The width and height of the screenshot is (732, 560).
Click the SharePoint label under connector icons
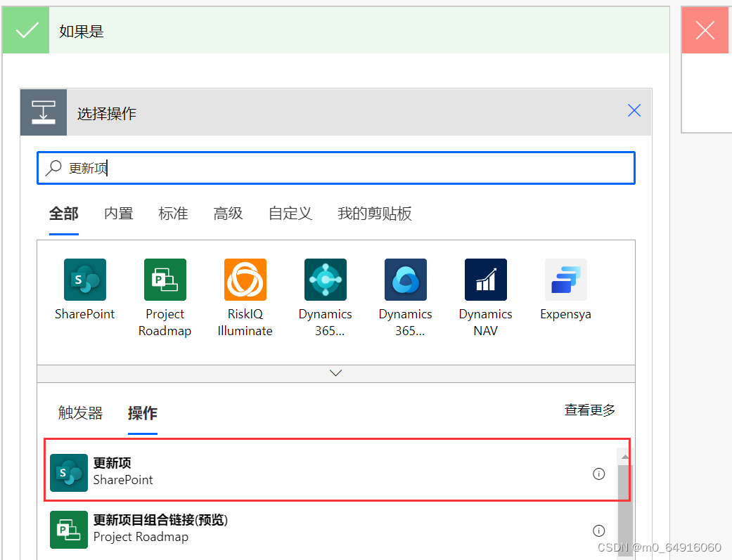84,314
